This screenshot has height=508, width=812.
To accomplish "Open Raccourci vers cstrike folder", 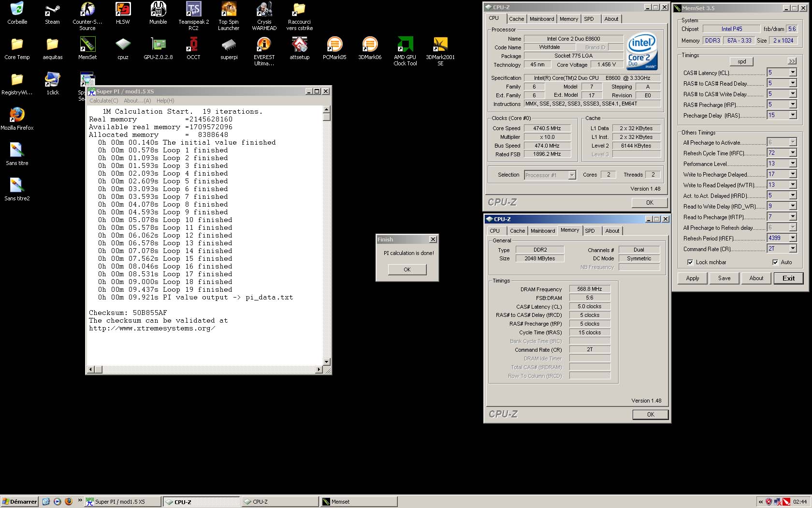I will click(299, 16).
